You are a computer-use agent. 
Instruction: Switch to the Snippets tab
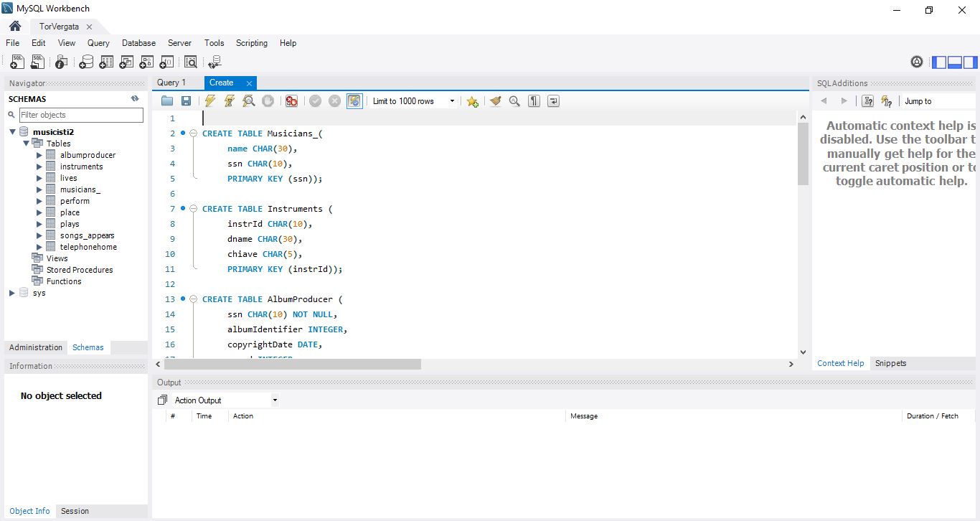[890, 363]
